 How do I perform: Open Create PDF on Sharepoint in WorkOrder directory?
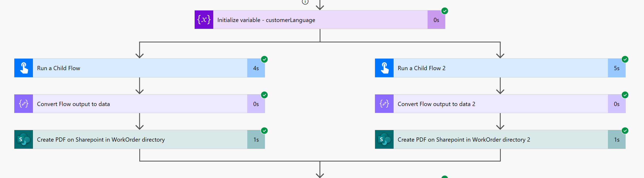[x=140, y=140]
